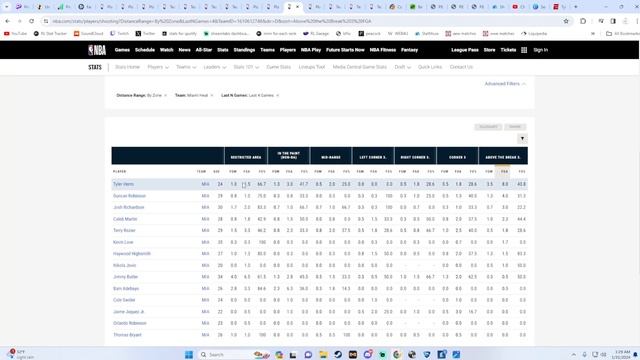Image resolution: width=640 pixels, height=360 pixels.
Task: Open the File Explorer taskbar icon
Action: pos(323,354)
